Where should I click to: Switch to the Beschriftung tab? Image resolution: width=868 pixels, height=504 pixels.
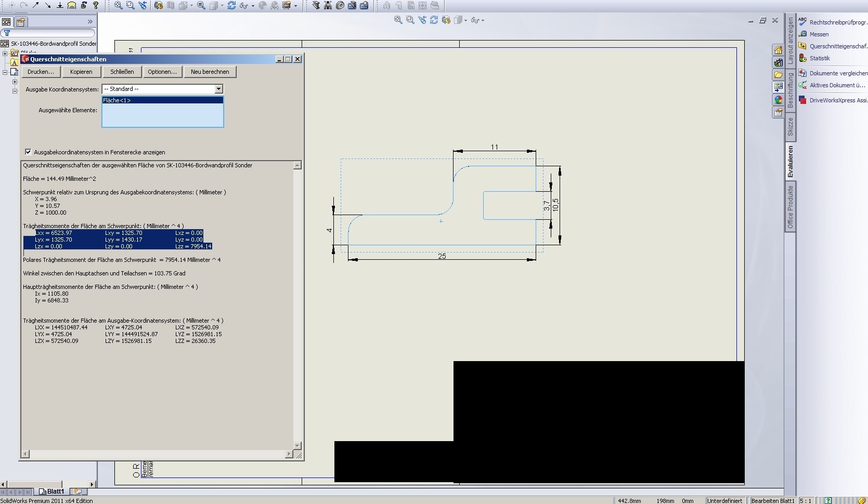pyautogui.click(x=790, y=90)
